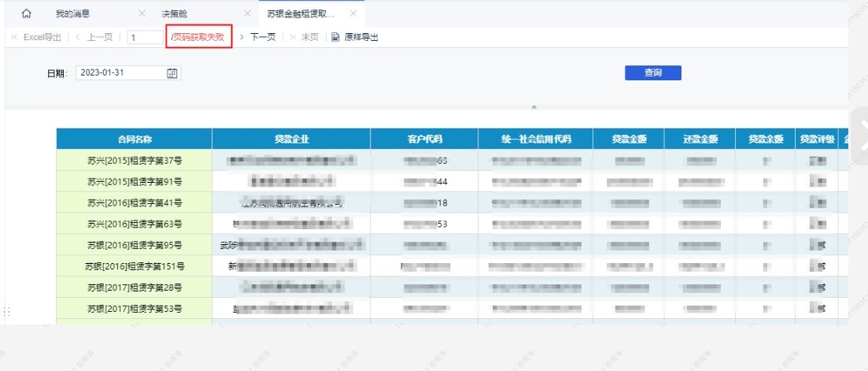Switch to the 我的消息 tab
Screen dimensions: 868x371
pos(73,14)
